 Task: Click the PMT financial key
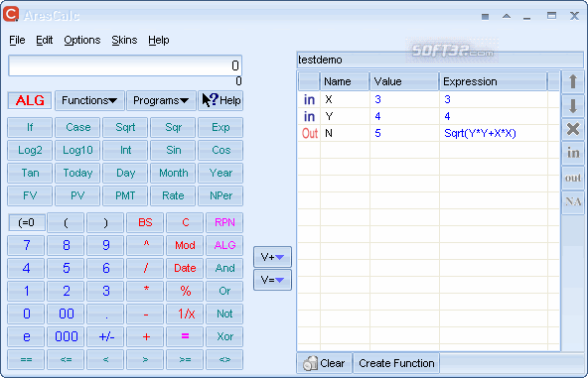(125, 195)
